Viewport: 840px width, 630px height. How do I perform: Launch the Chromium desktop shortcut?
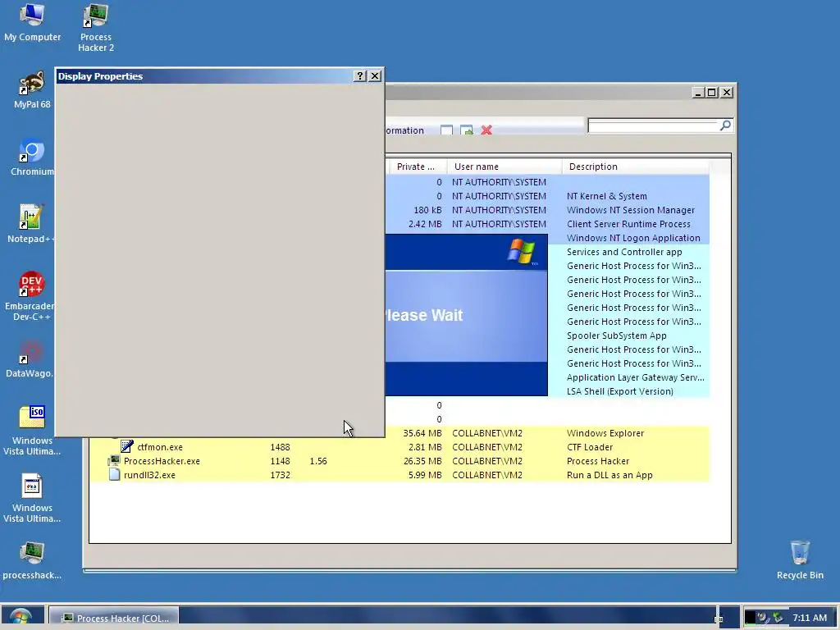click(x=32, y=158)
